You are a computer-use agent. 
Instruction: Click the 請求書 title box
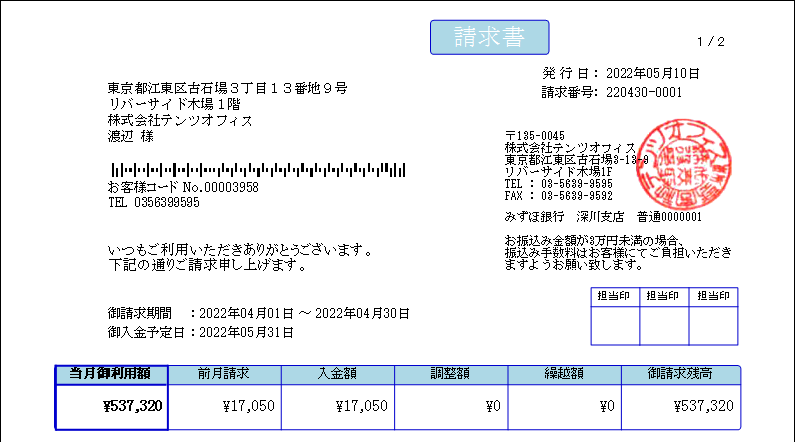click(x=489, y=37)
